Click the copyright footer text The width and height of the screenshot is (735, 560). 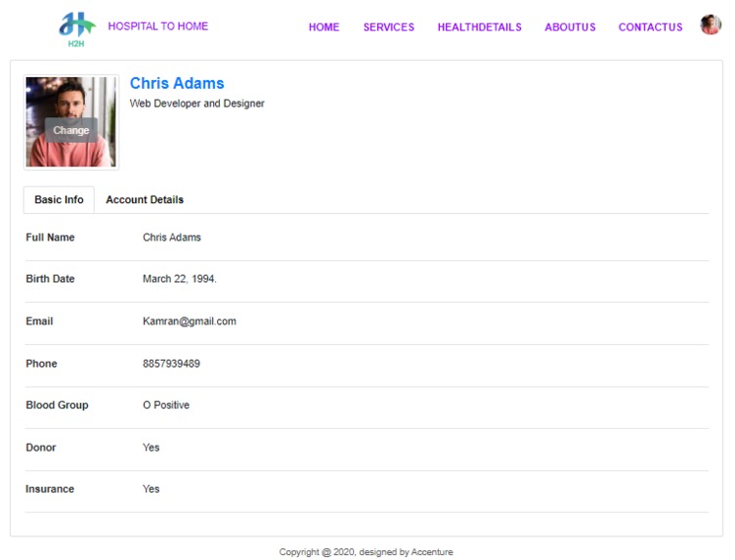tap(367, 552)
